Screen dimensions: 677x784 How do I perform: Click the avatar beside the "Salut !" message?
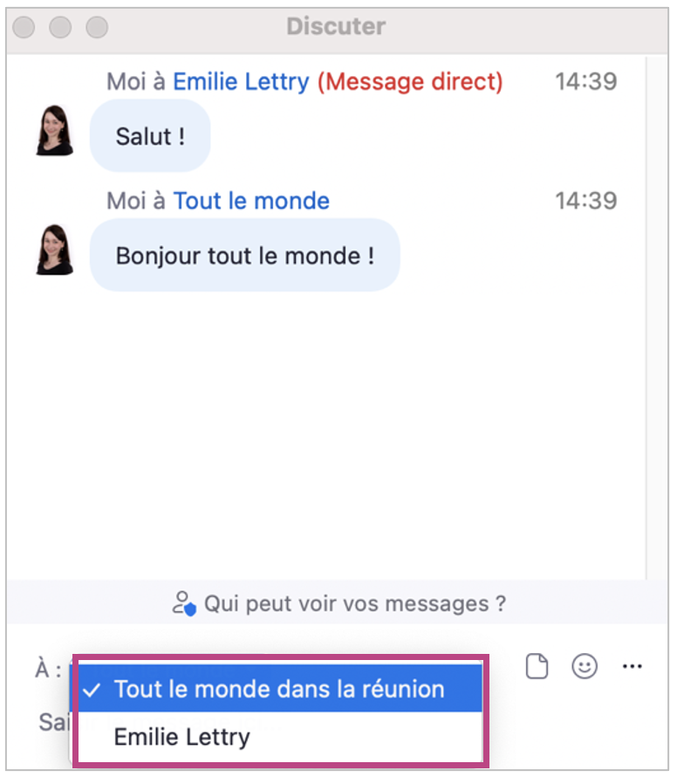pyautogui.click(x=54, y=131)
